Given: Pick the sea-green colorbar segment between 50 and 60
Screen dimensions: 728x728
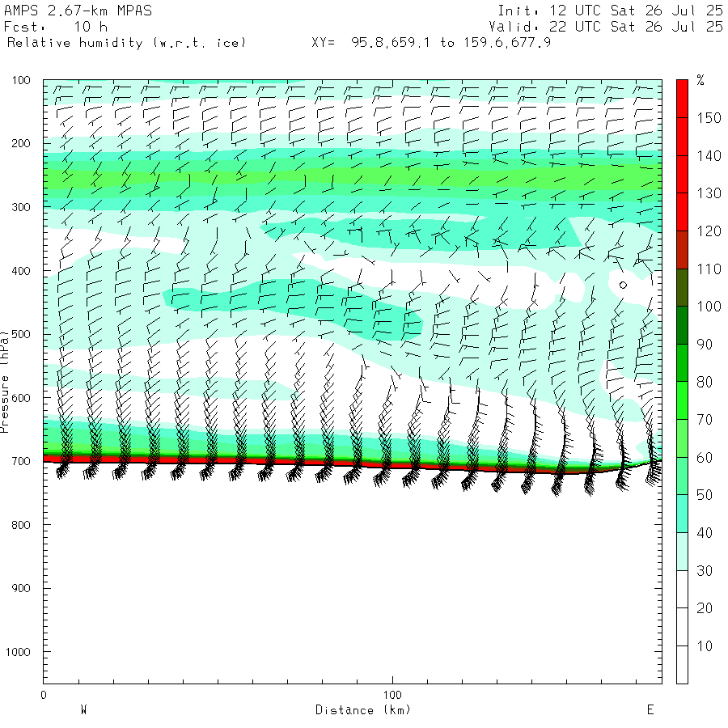Looking at the screenshot, I should (682, 476).
